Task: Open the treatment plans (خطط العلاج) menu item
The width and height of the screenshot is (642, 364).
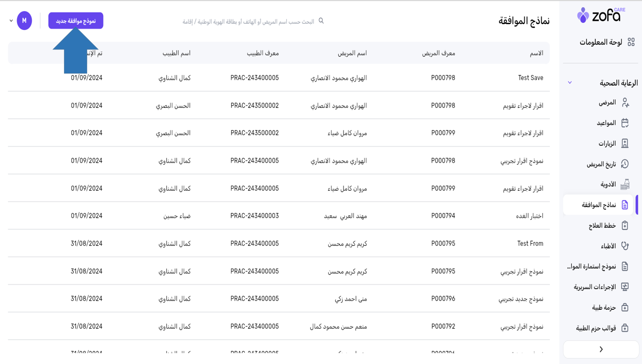Action: (602, 226)
